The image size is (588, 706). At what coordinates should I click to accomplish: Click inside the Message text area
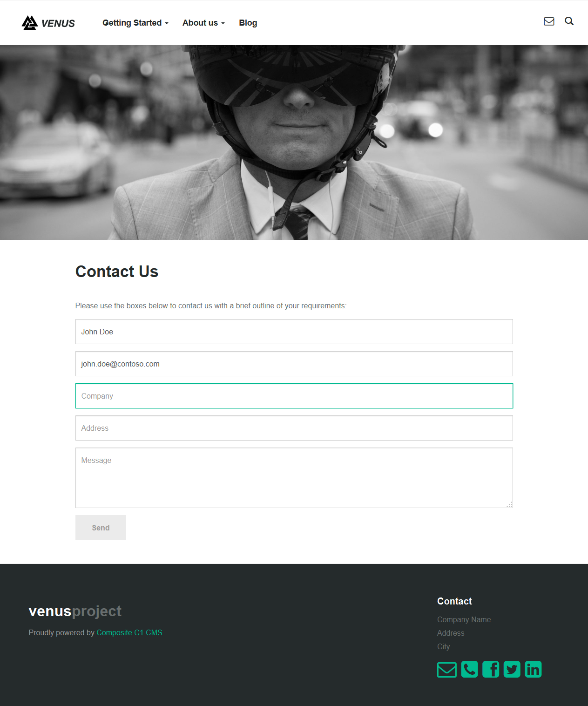[294, 478]
